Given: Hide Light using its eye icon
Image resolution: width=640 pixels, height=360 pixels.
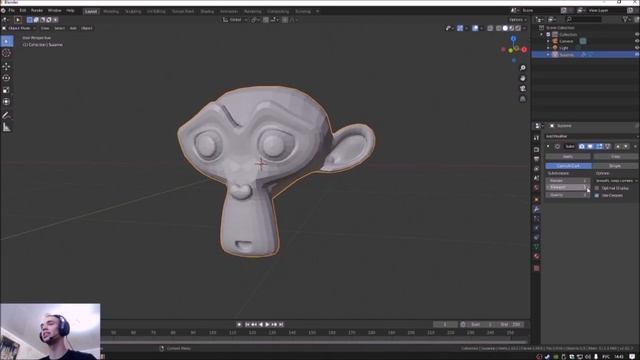Looking at the screenshot, I should click(x=637, y=48).
